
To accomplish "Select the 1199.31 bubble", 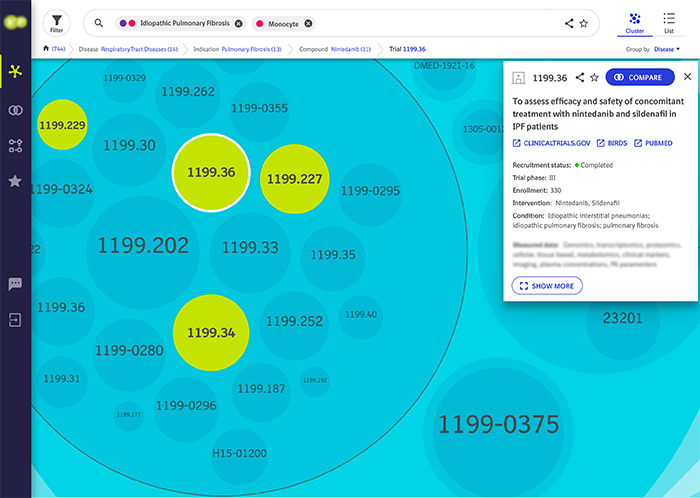I will tap(62, 382).
